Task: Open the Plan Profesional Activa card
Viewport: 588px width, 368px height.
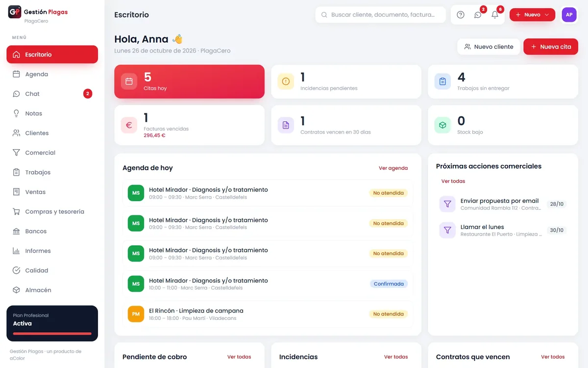Action: 52,323
